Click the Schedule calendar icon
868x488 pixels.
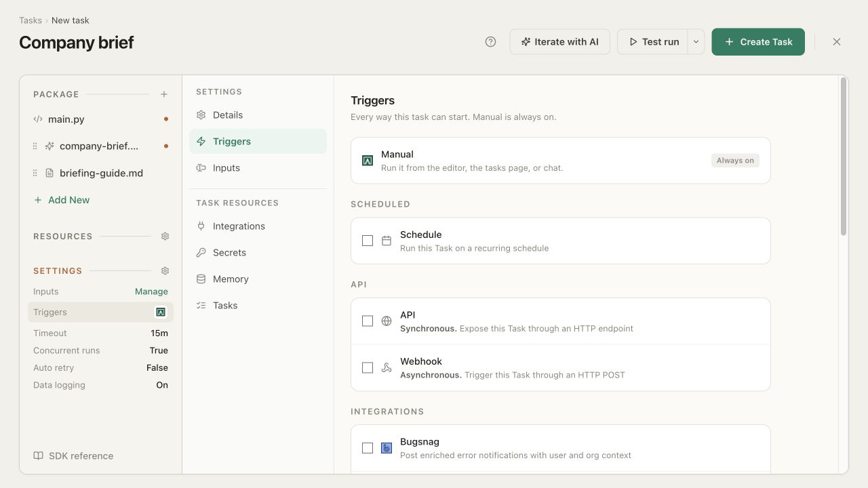point(387,241)
